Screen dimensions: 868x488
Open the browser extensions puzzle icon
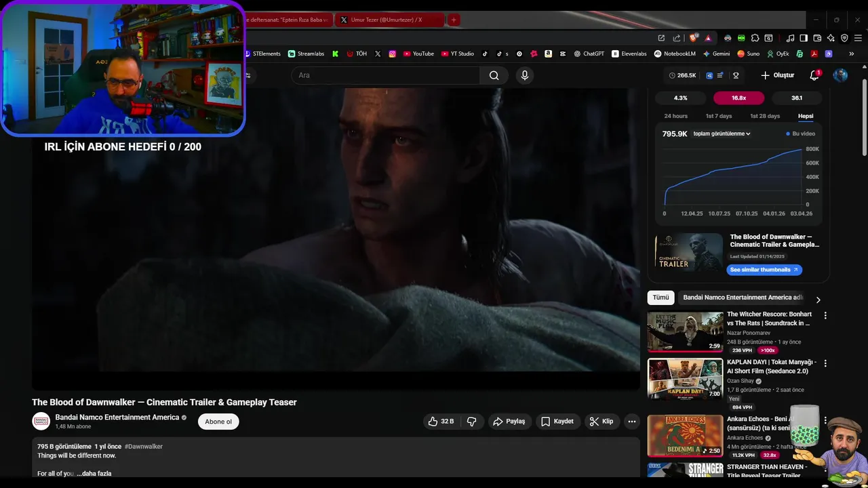[x=755, y=38]
